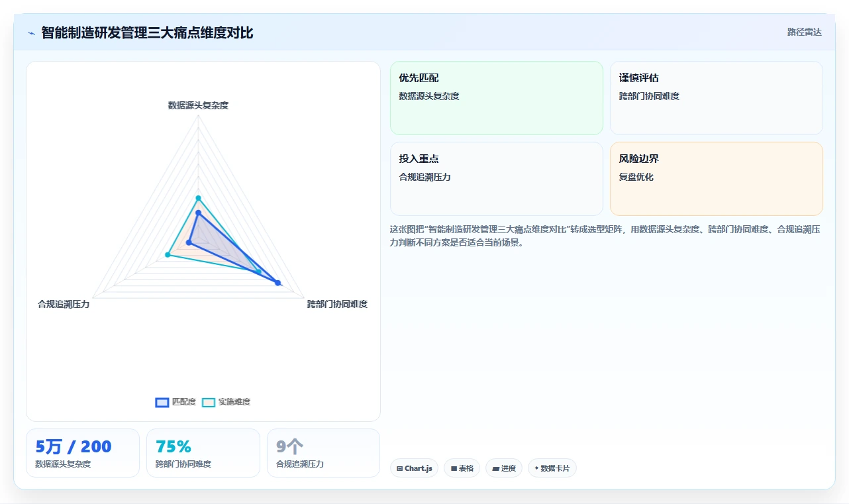Click the 5万 / 200 stat card

(x=83, y=453)
